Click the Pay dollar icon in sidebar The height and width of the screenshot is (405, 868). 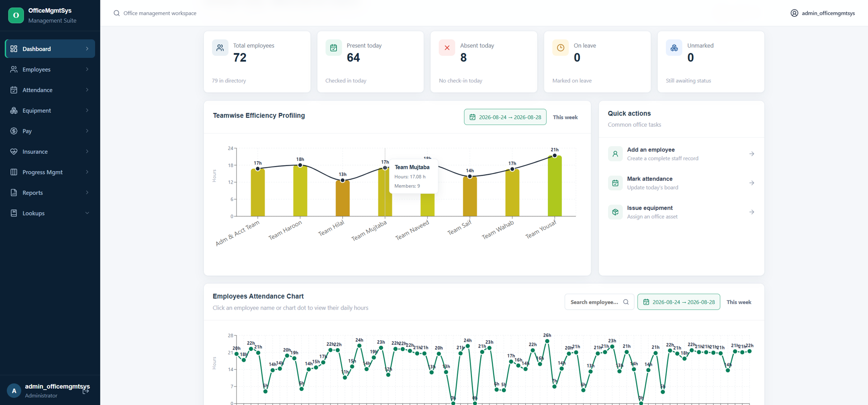(14, 131)
